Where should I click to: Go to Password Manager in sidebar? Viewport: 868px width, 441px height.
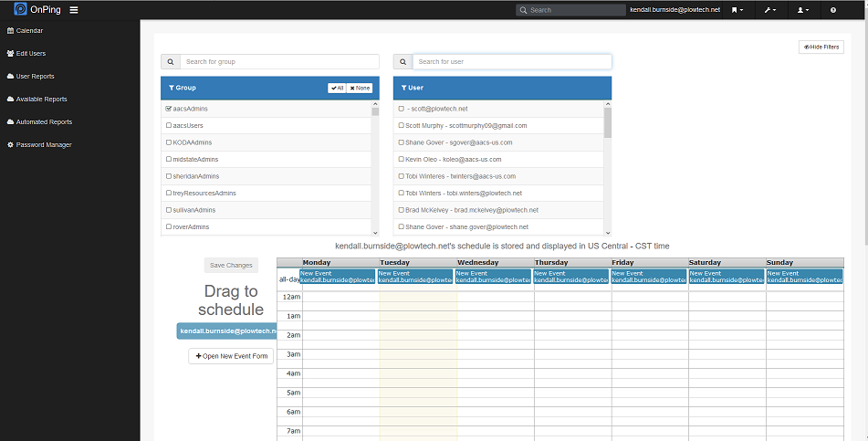point(38,144)
